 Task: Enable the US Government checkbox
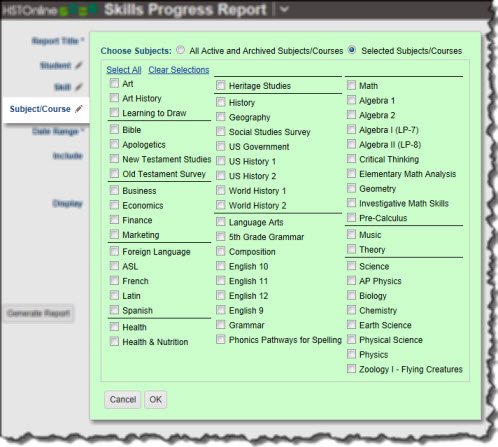[x=221, y=146]
